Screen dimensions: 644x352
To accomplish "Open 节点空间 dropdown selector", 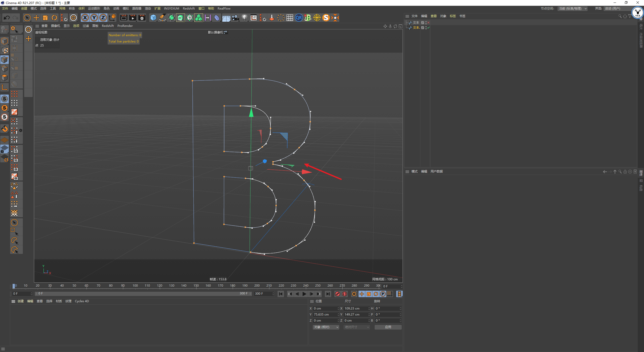I will point(573,9).
